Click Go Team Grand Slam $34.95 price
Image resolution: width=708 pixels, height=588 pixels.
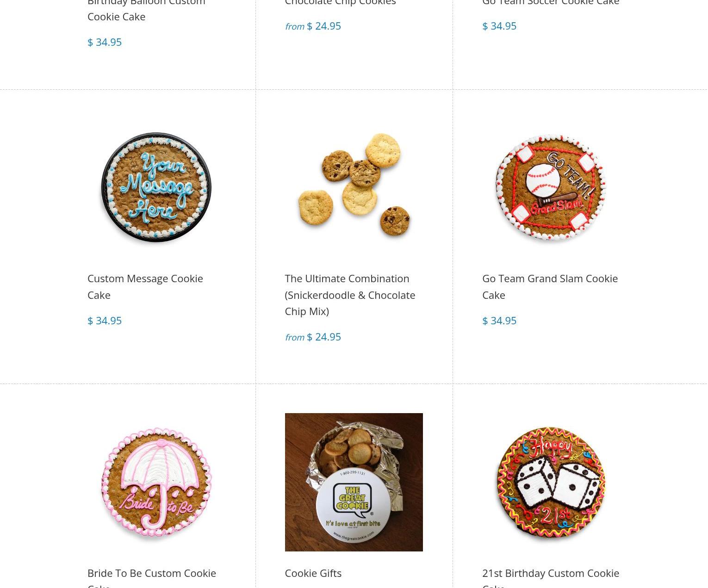click(x=499, y=321)
